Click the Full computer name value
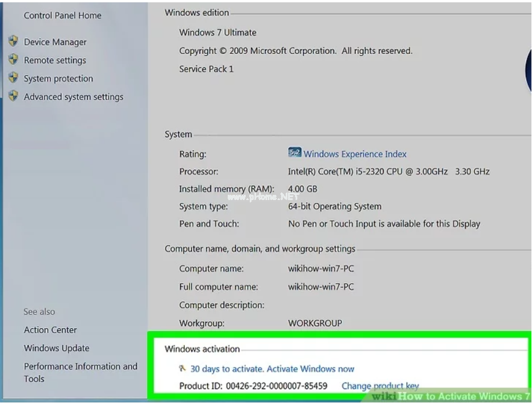Viewport: 532px width, 403px height. (320, 287)
